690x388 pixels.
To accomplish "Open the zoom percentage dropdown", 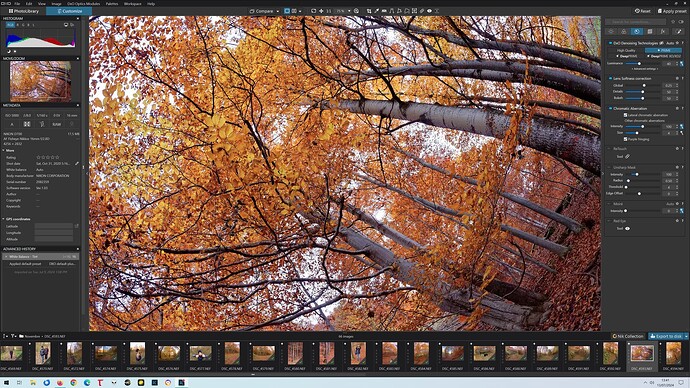I will (x=349, y=11).
